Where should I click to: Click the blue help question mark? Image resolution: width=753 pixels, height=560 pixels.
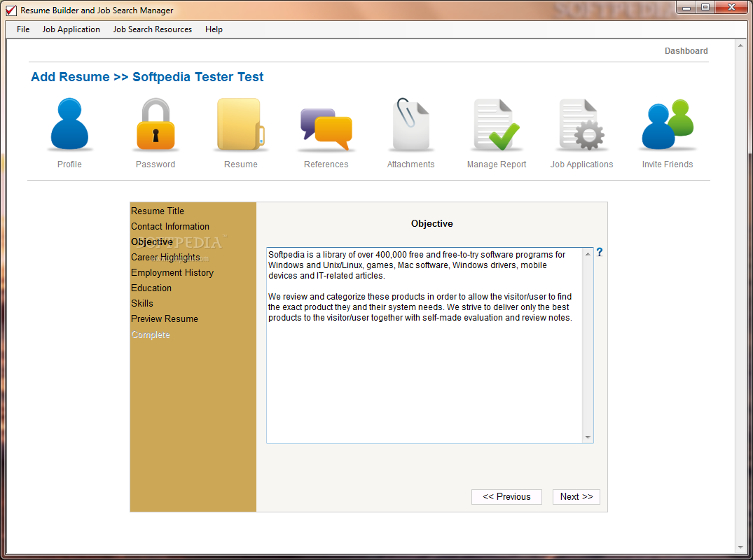(600, 252)
